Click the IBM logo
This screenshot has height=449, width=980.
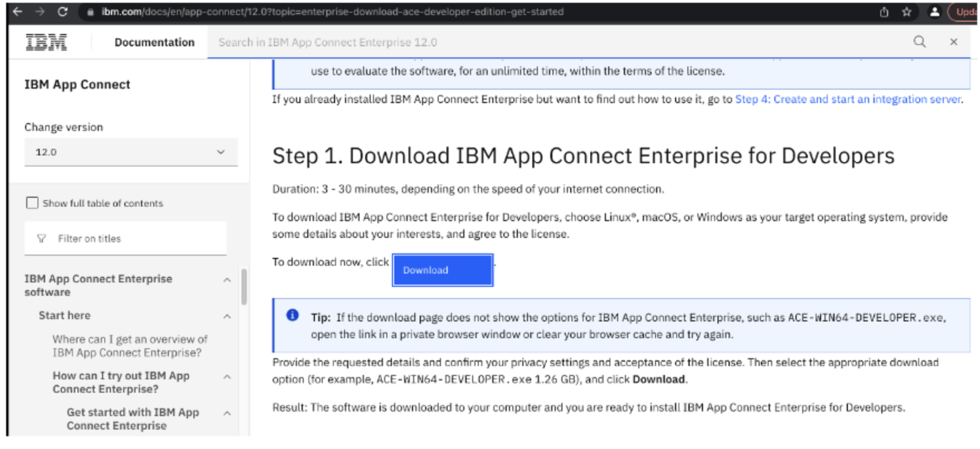46,42
